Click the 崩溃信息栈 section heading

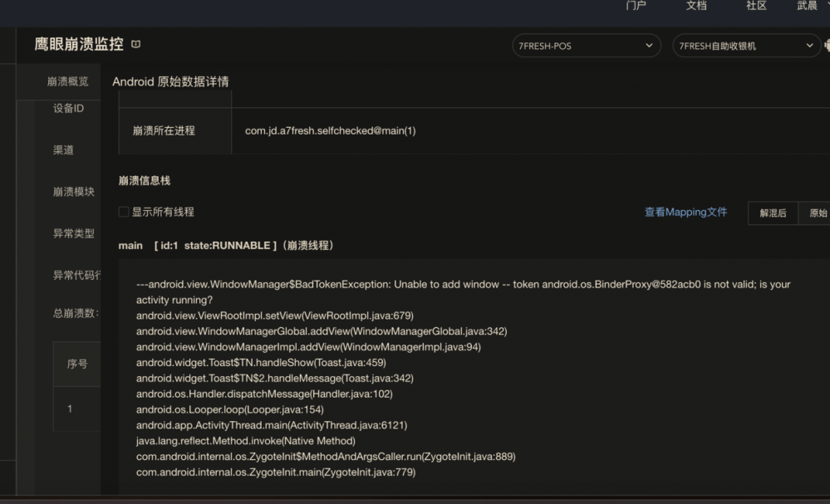(145, 180)
